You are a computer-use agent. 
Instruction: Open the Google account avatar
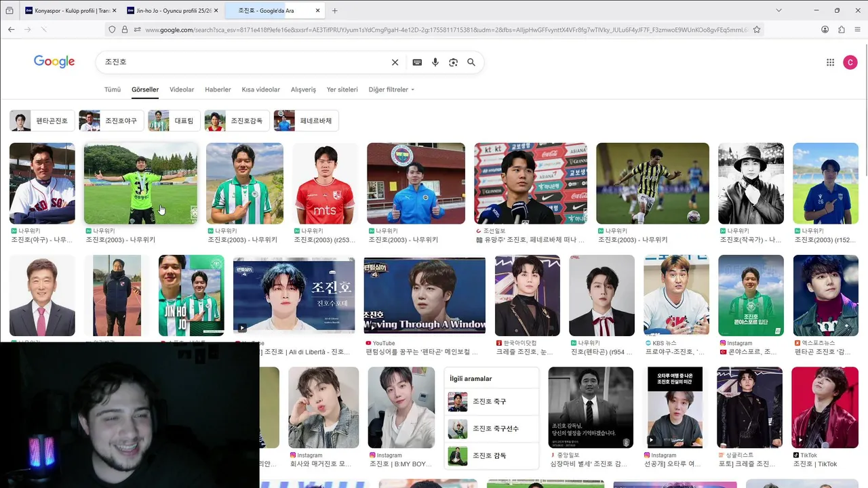[x=850, y=62]
